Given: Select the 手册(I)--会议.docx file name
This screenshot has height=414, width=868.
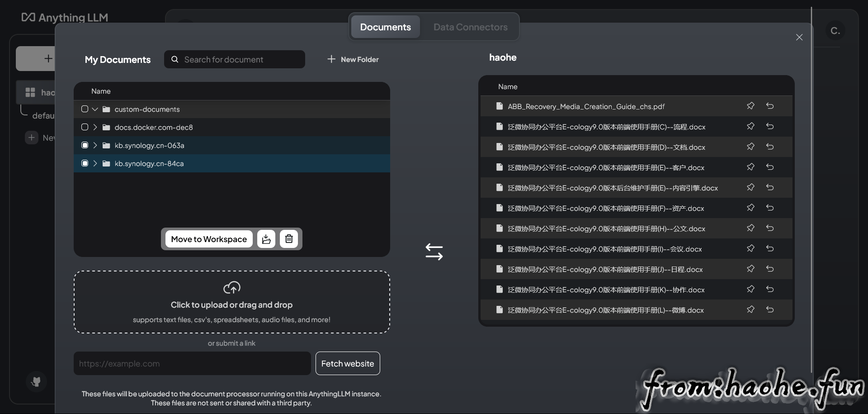Looking at the screenshot, I should click(x=605, y=249).
